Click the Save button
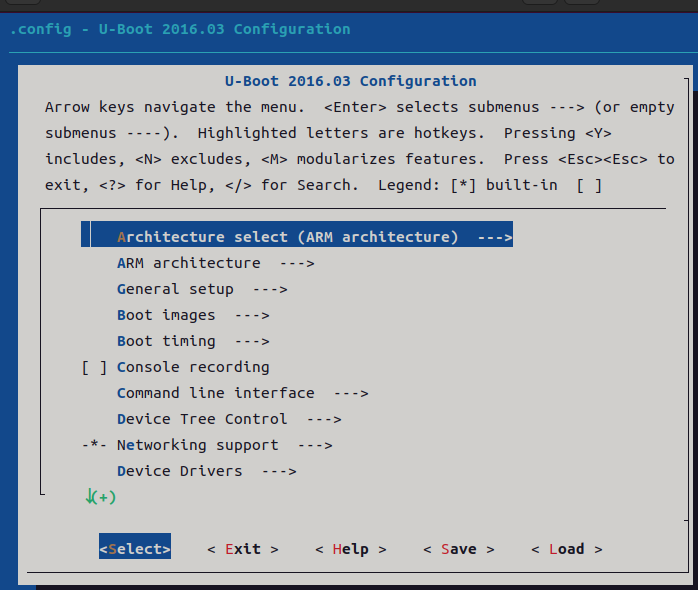The width and height of the screenshot is (698, 590). [x=459, y=549]
